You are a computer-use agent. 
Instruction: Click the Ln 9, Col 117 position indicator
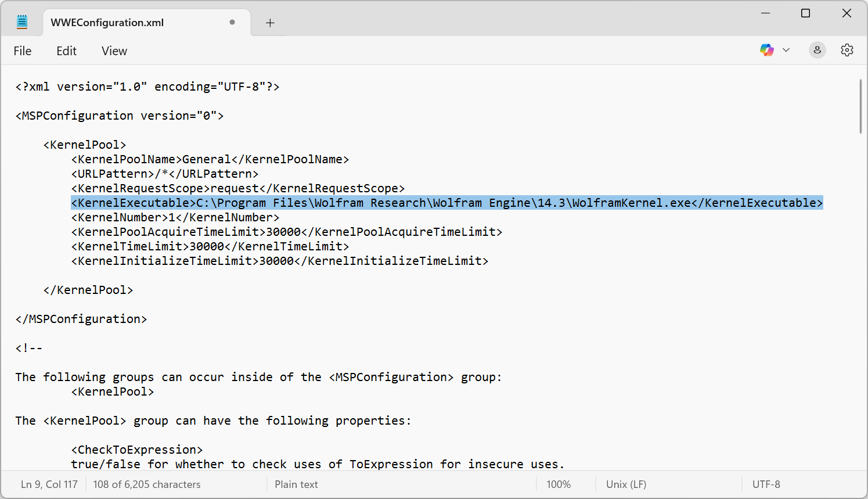[x=49, y=484]
